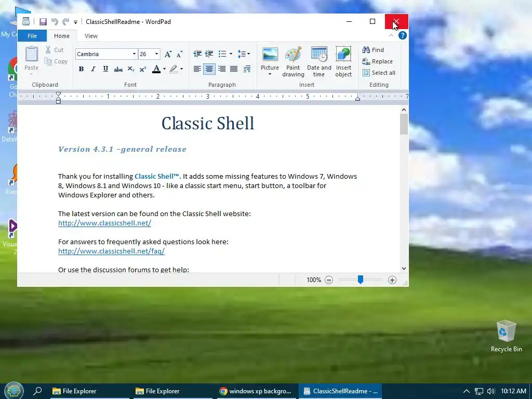Collapse the ribbon with the caret icon
The width and height of the screenshot is (532, 399).
click(x=391, y=35)
